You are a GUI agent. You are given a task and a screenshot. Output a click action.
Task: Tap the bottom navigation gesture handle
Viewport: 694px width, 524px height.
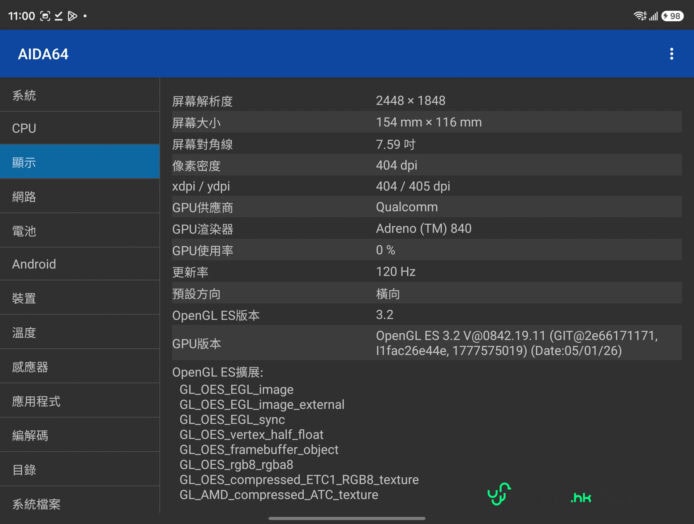pyautogui.click(x=347, y=518)
